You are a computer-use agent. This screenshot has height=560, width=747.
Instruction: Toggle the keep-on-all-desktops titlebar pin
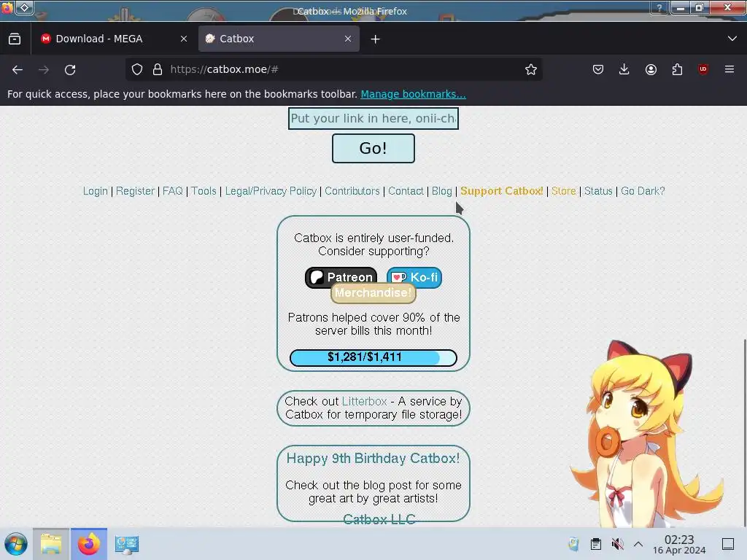pos(25,7)
